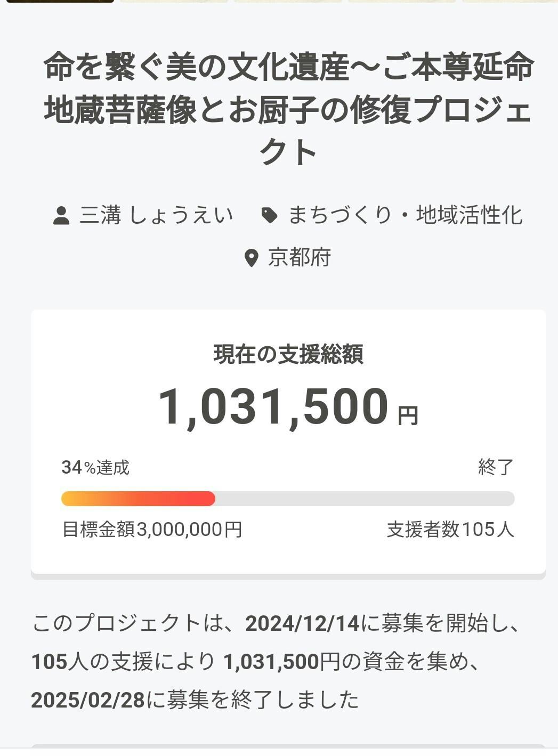Click the project title heading
This screenshot has height=756, width=558.
(x=288, y=110)
